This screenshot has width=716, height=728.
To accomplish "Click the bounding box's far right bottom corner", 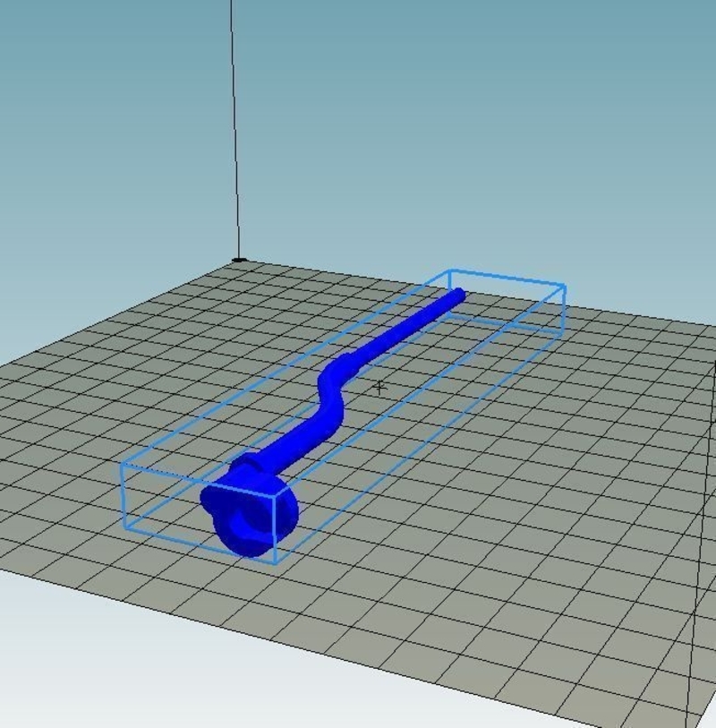I will click(x=564, y=336).
